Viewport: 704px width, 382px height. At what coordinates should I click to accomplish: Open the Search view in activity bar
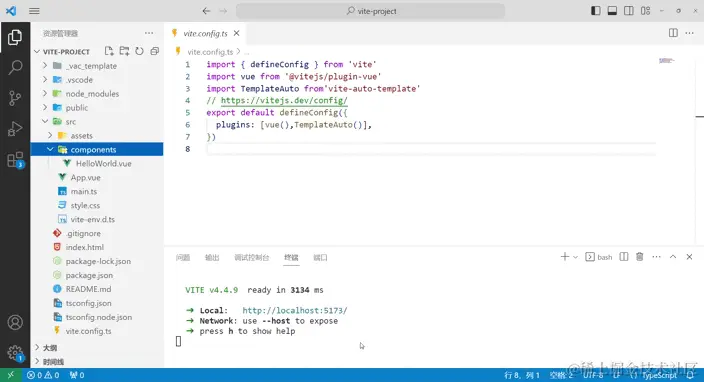pyautogui.click(x=15, y=67)
